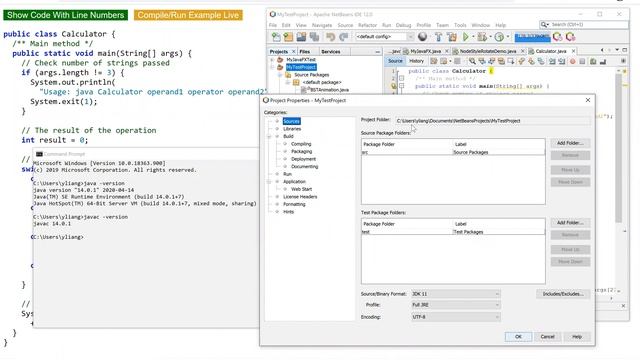Screen dimensions: 640x360
Task: Minimize the Projects window group
Action: 378,52
